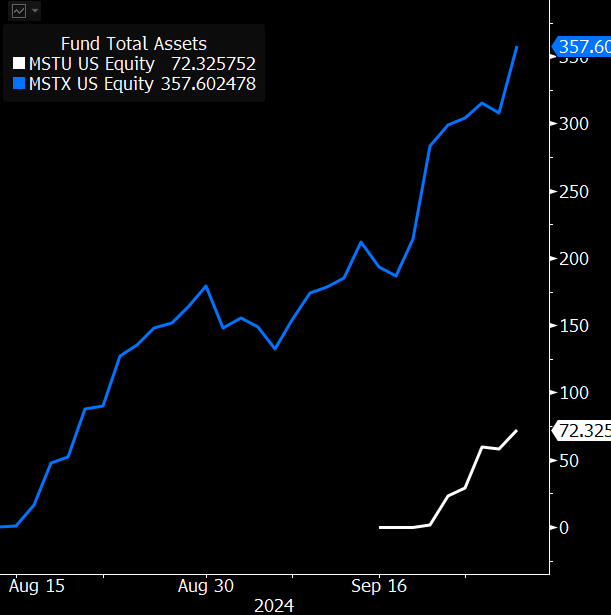Click the 'Aug 30' date label
Viewport: 611px width, 615px height.
pyautogui.click(x=206, y=586)
